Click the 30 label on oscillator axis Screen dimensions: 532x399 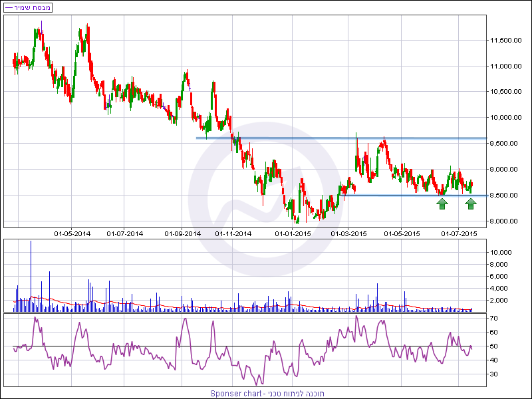point(495,374)
